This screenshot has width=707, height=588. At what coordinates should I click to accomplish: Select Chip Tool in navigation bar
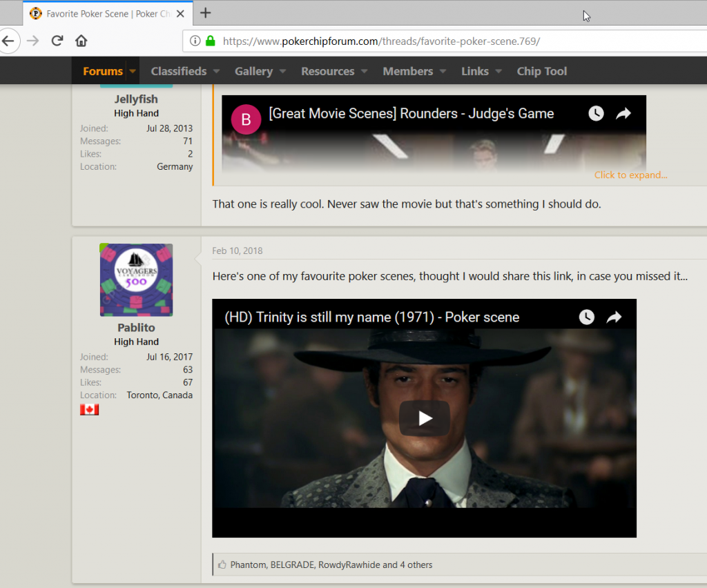point(541,71)
